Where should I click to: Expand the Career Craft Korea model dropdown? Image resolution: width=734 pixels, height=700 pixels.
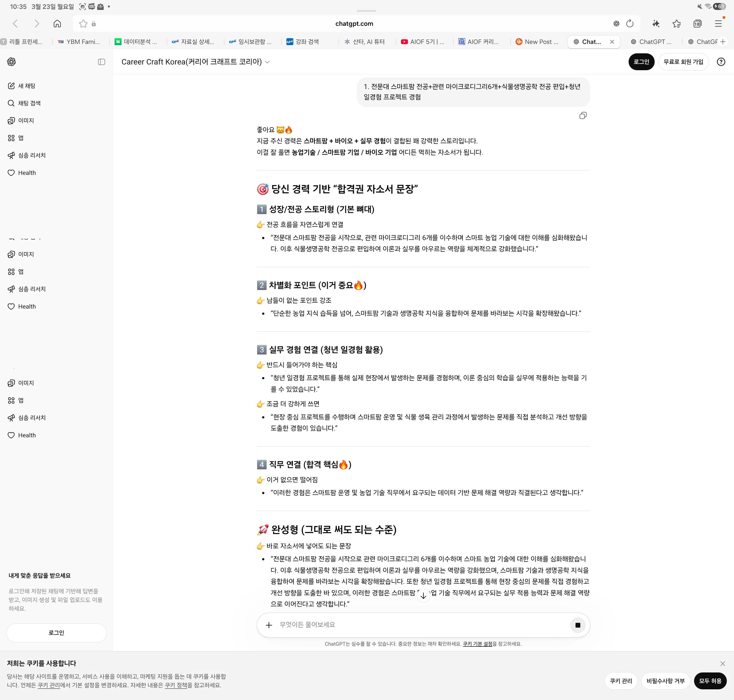click(268, 62)
